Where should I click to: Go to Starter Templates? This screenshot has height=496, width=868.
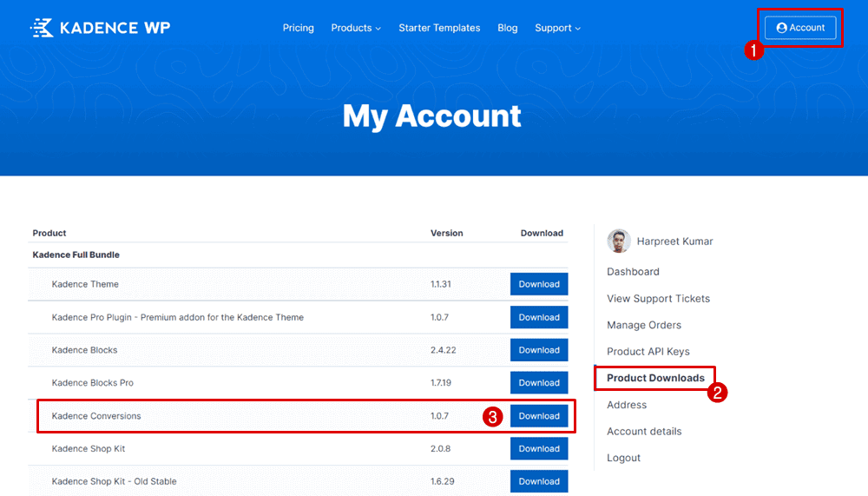[439, 28]
